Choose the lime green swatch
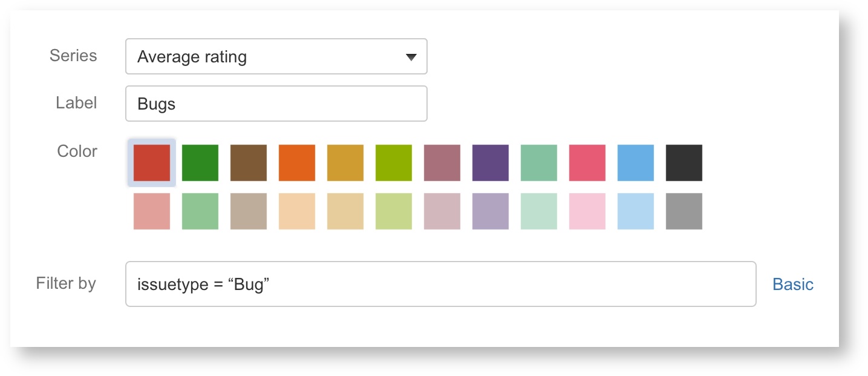This screenshot has width=868, height=376. click(x=394, y=163)
